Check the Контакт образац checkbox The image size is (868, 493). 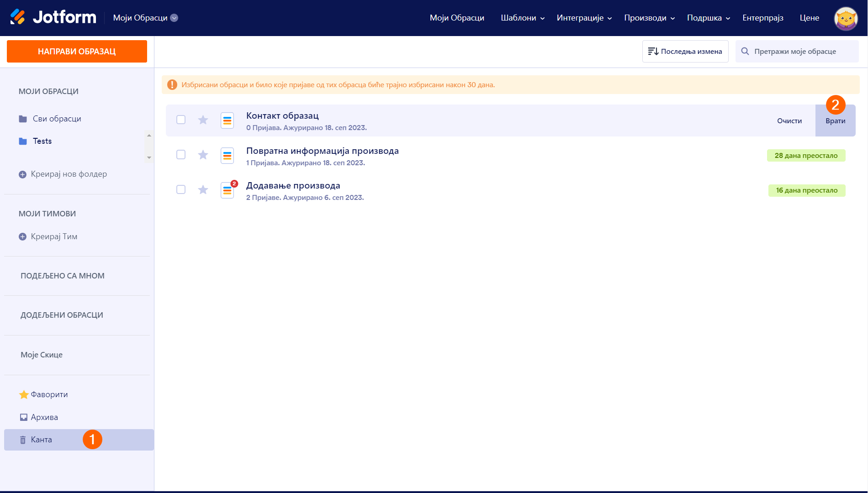[181, 120]
